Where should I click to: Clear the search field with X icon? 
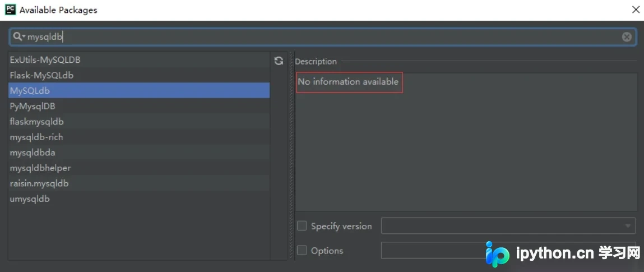click(x=626, y=37)
